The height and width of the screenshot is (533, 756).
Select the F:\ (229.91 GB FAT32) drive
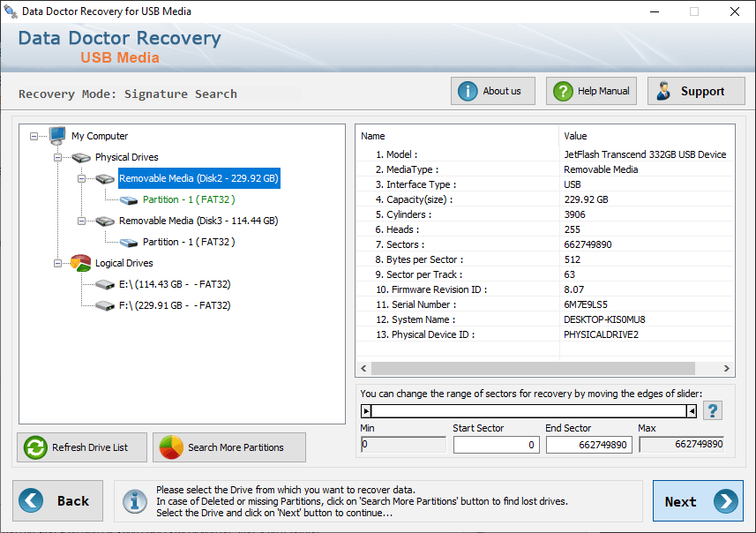[x=175, y=306]
